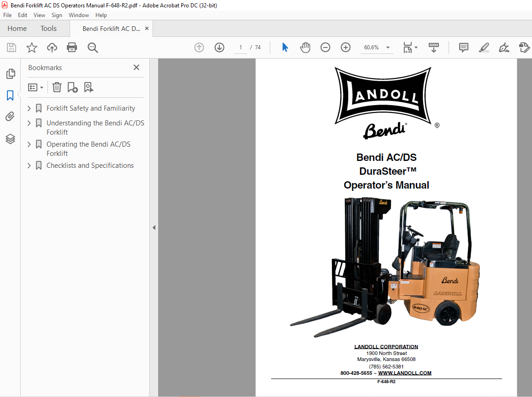This screenshot has height=397, width=532.
Task: Go to previous page arrow
Action: click(199, 47)
